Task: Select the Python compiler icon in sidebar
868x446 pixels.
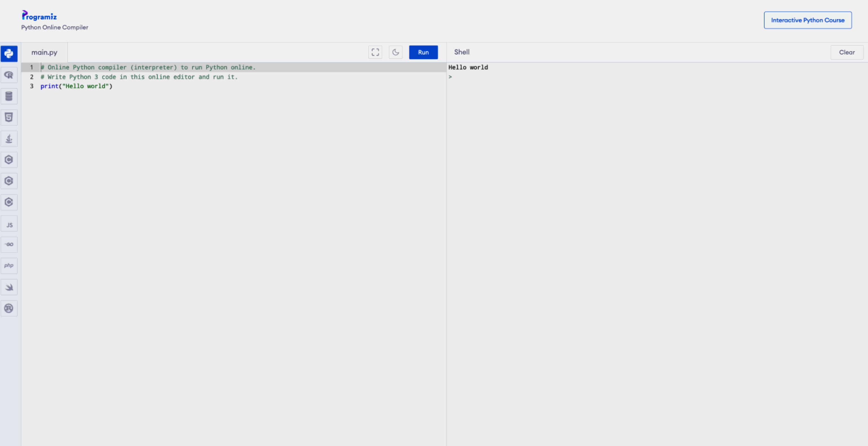Action: click(9, 54)
